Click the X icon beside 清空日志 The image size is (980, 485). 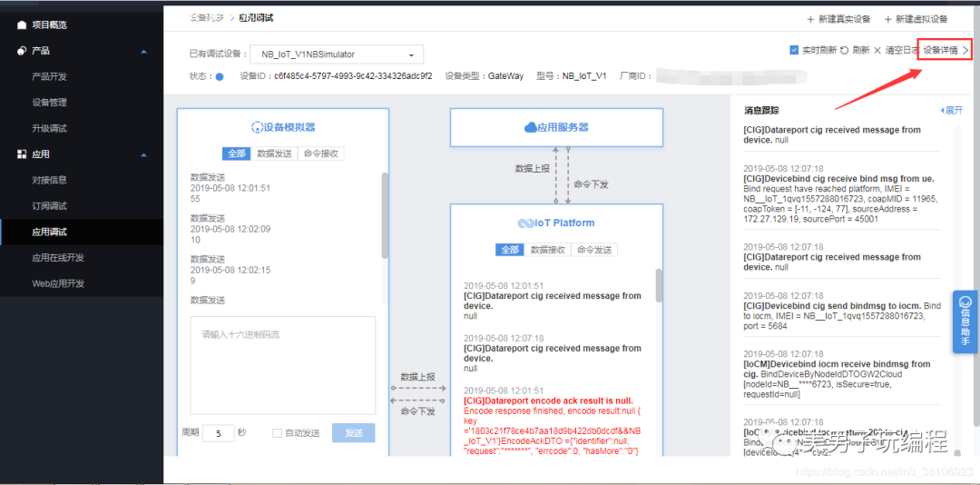[x=877, y=50]
